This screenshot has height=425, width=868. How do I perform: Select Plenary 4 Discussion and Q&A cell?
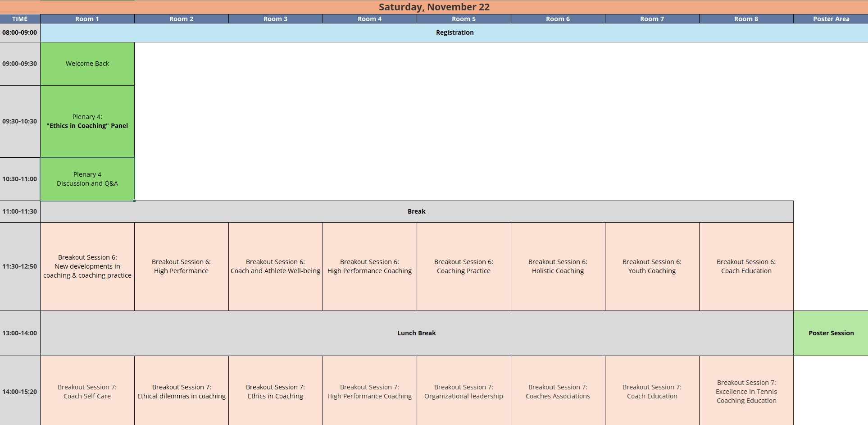click(x=87, y=179)
